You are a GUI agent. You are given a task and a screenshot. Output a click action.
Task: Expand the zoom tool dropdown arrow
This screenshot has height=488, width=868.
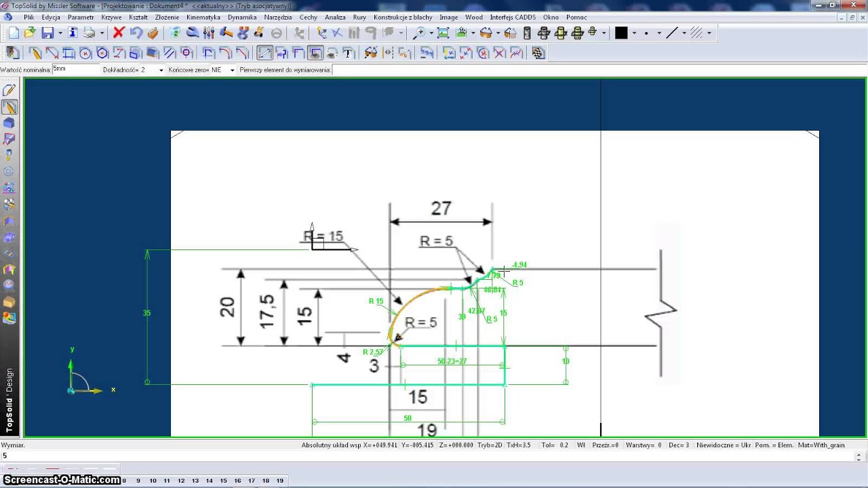point(431,33)
